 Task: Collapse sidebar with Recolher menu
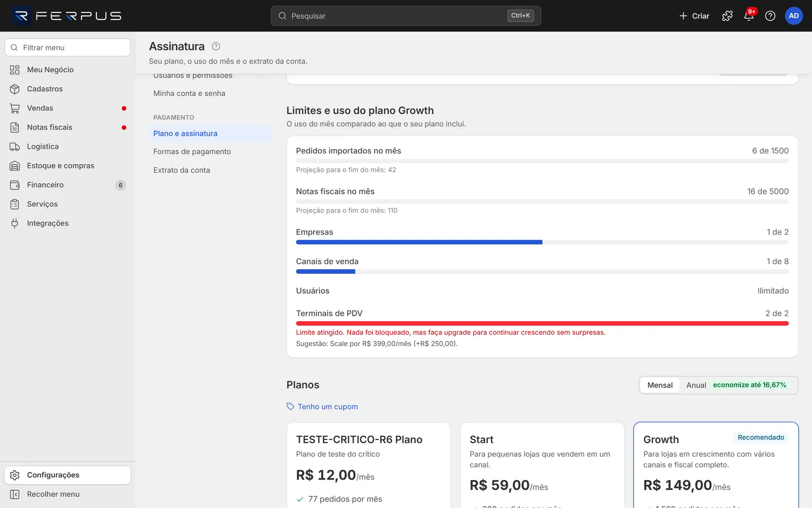pos(67,494)
